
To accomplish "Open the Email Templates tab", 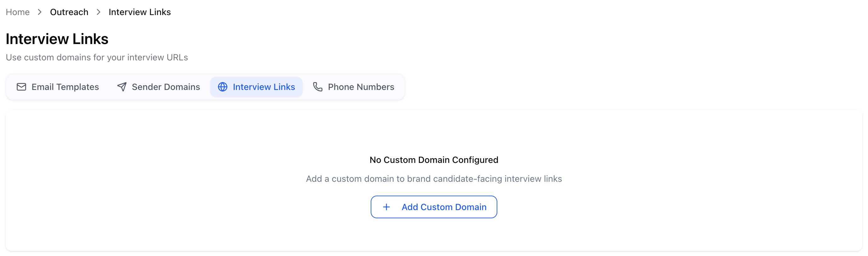I will [x=65, y=87].
